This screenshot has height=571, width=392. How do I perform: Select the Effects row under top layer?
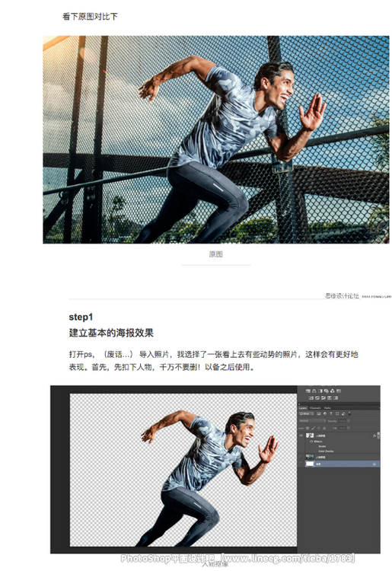(x=318, y=442)
